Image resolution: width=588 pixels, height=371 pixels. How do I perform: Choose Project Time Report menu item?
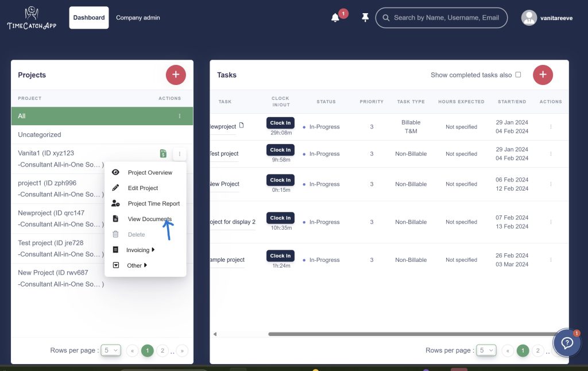coord(153,203)
